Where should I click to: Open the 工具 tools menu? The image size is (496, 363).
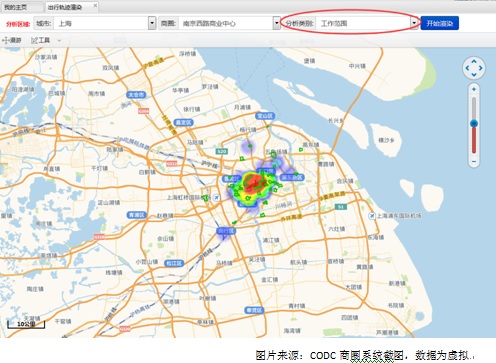[x=41, y=40]
